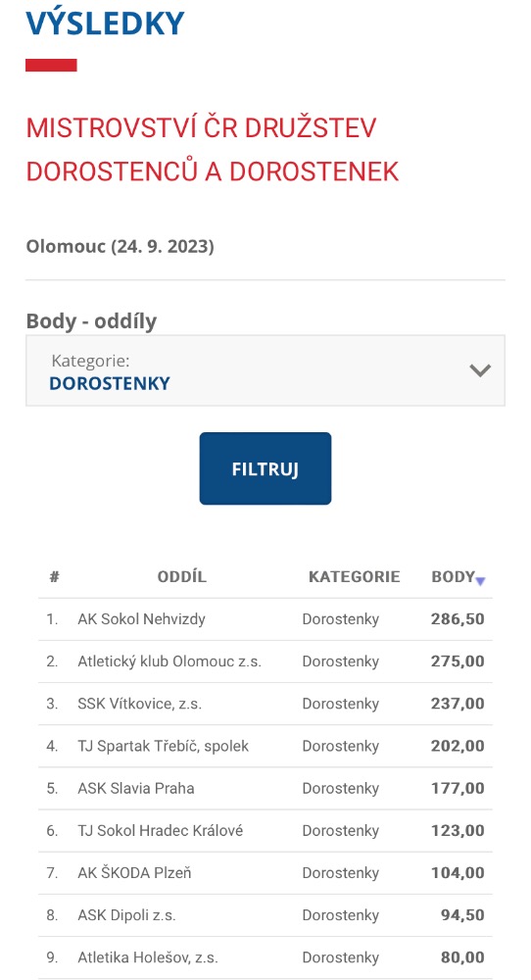Screen dimensions: 531x980
Task: Click the BODY column sort arrow icon
Action: tap(480, 581)
